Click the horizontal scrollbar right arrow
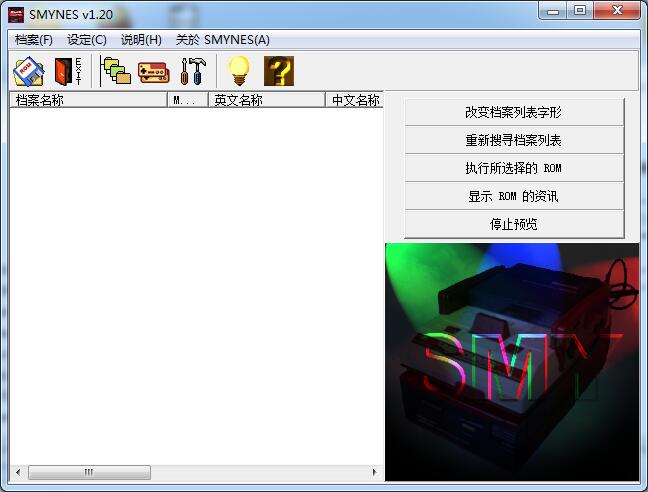The image size is (648, 492). click(375, 472)
